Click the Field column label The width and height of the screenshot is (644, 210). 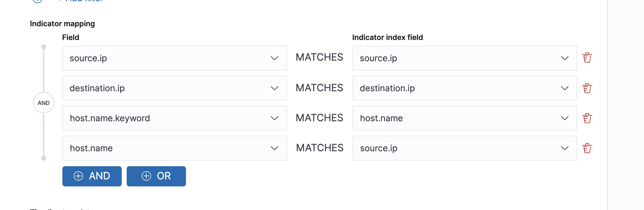pyautogui.click(x=71, y=37)
